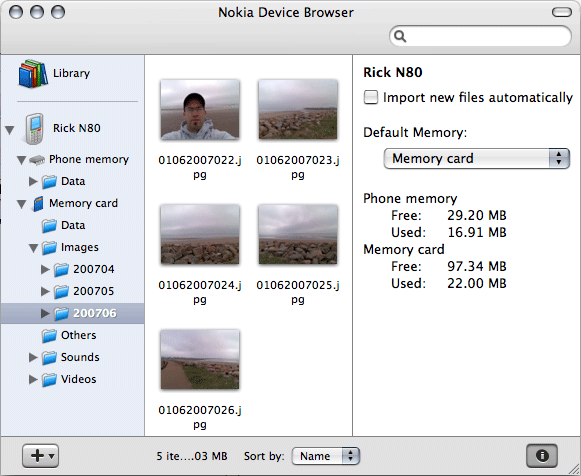
Task: Click the search magnifier icon
Action: pos(400,36)
